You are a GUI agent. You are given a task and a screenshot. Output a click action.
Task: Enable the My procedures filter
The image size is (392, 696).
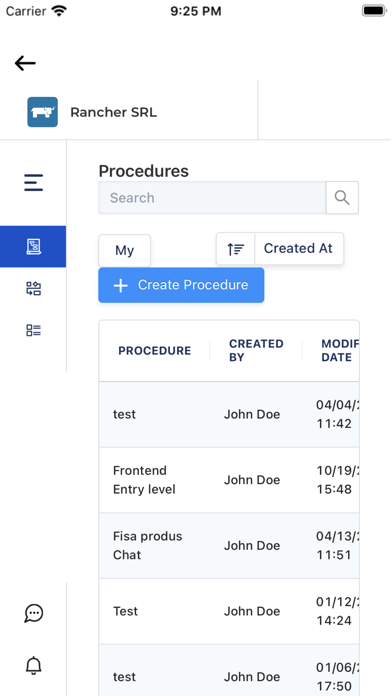124,250
